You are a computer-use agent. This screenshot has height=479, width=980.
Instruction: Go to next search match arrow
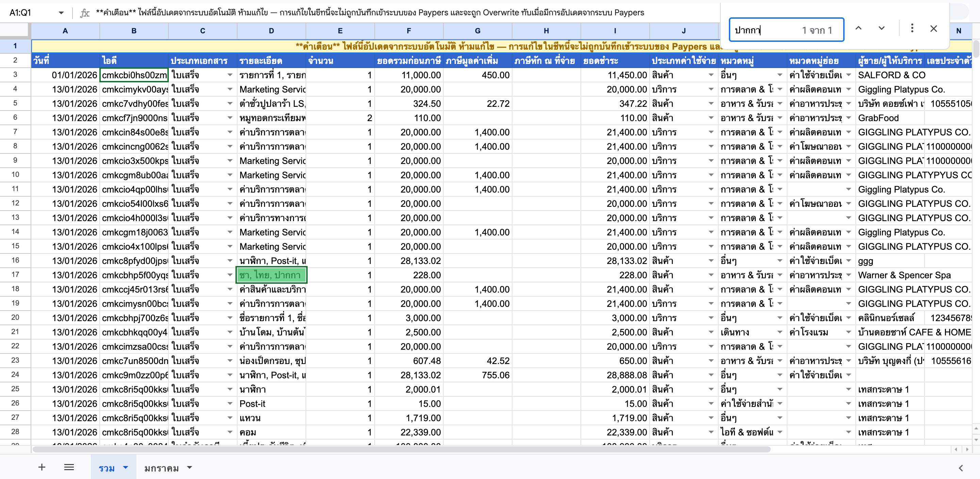881,29
